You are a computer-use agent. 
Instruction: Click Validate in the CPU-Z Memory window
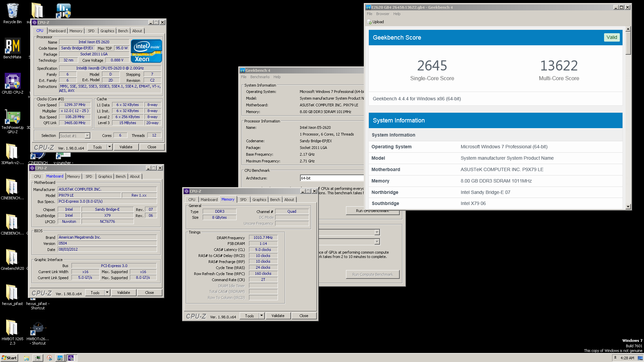(x=278, y=316)
